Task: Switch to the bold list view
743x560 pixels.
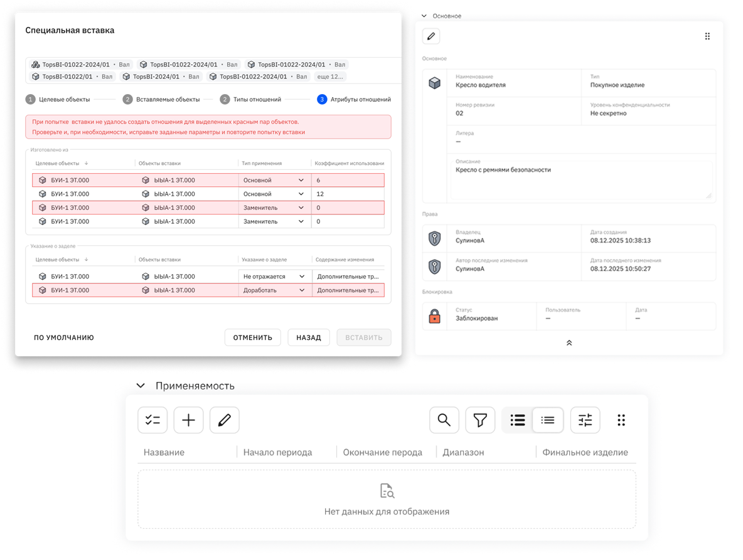Action: (518, 420)
